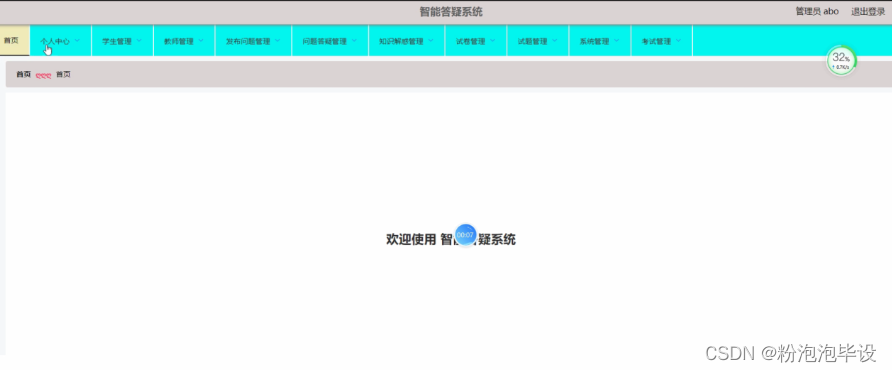Screen dimensions: 892x372
Task: Open the 试卷管理 menu
Action: tap(476, 41)
